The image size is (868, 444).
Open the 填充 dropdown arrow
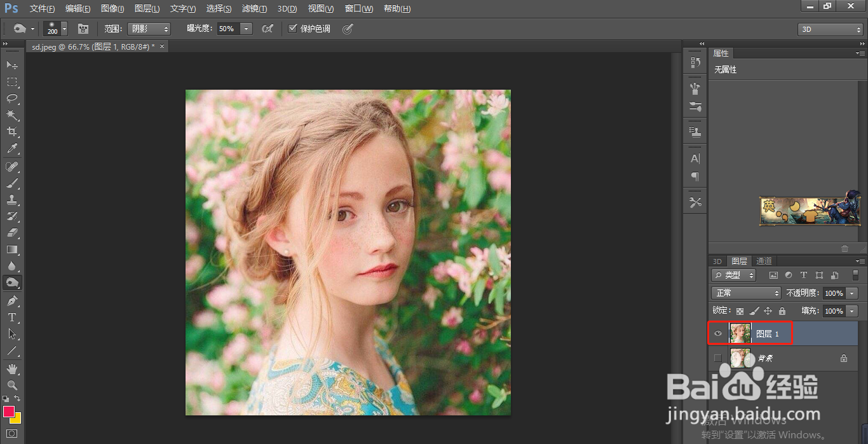click(x=852, y=311)
